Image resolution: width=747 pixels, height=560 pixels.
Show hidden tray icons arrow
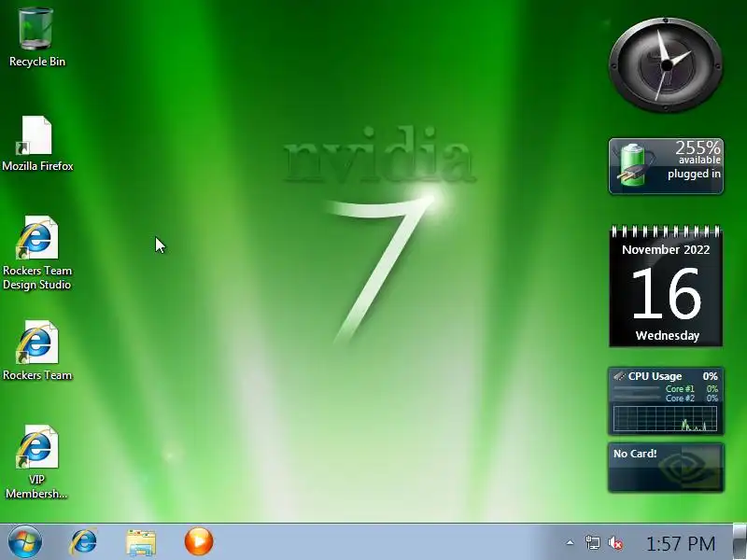point(570,542)
